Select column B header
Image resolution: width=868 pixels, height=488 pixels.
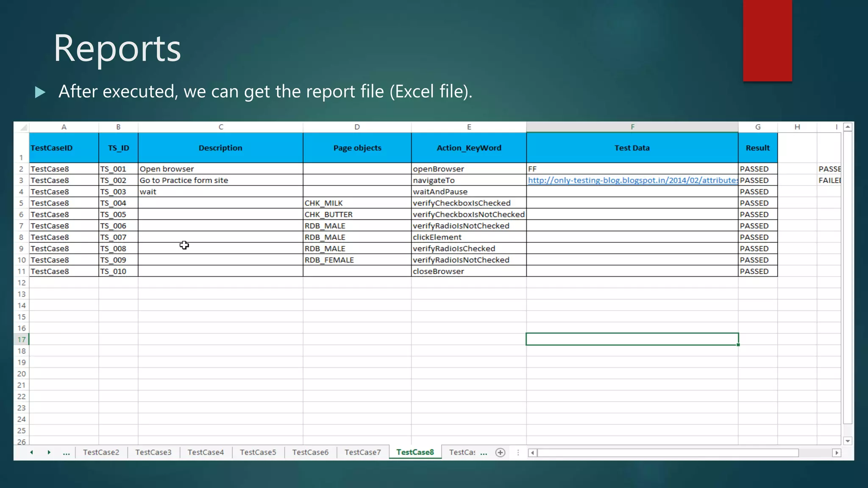[x=118, y=127]
